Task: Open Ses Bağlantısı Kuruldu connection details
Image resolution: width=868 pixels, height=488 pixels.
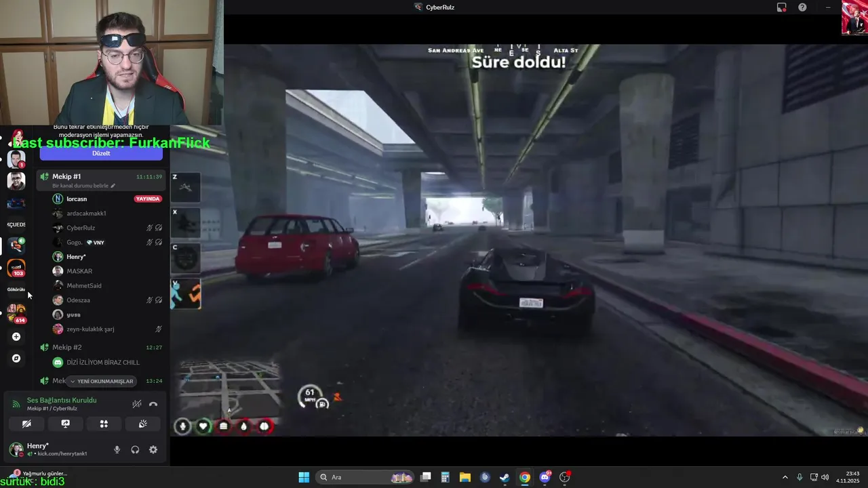Action: [62, 400]
